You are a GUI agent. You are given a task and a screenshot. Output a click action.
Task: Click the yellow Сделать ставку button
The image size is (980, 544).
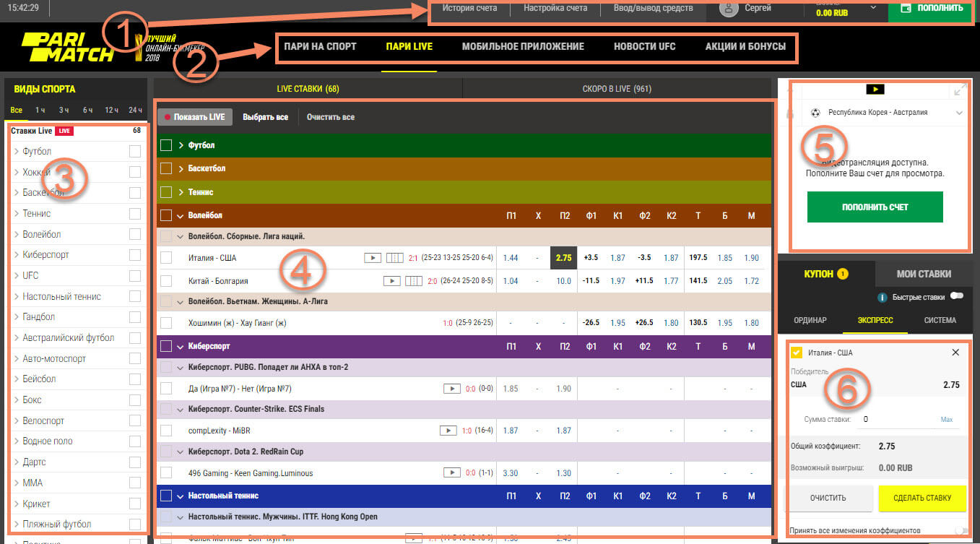click(x=922, y=498)
